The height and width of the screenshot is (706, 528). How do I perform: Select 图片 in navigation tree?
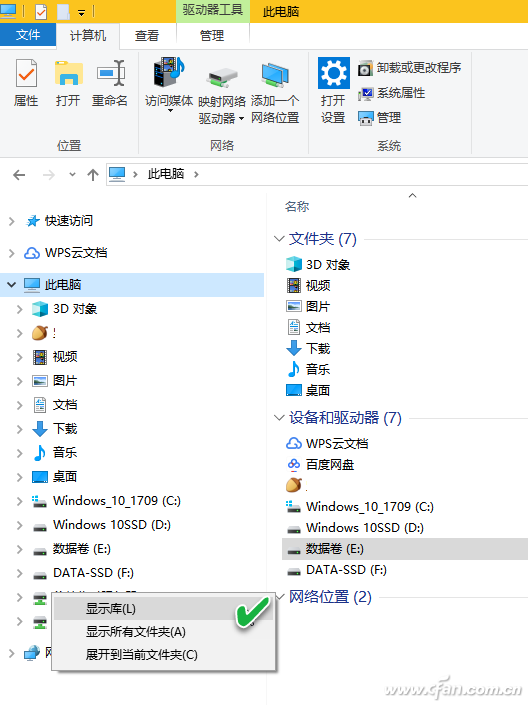tap(65, 381)
